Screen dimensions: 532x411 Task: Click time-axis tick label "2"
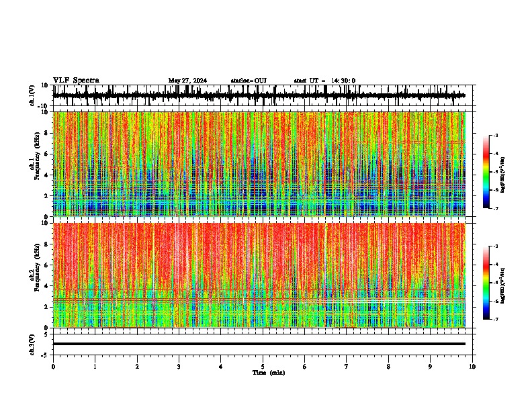[137, 367]
